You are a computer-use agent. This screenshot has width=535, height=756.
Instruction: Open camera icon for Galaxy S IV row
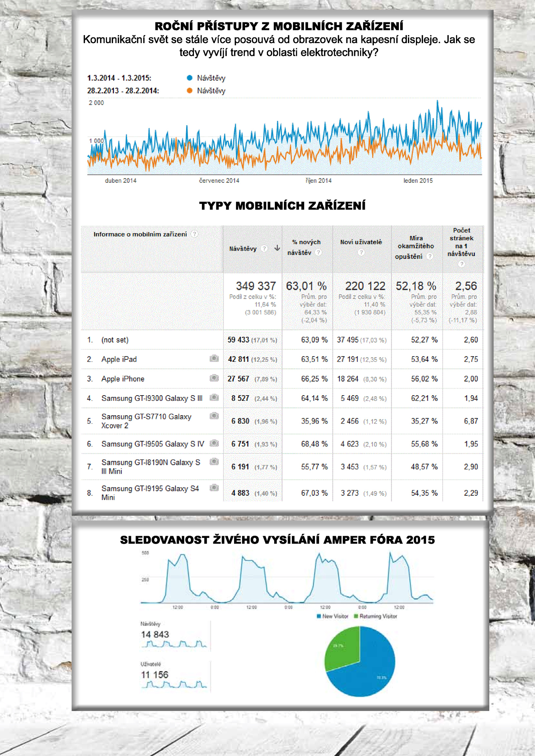pos(214,443)
